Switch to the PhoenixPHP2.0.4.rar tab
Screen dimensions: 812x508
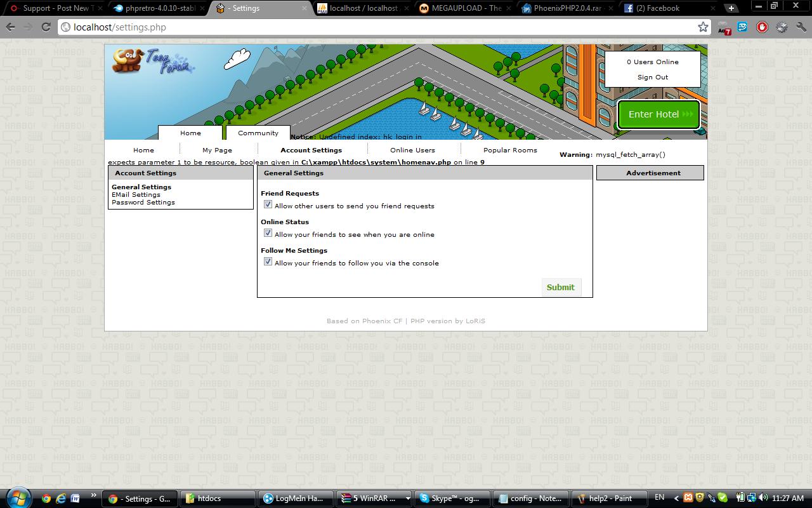pos(568,8)
